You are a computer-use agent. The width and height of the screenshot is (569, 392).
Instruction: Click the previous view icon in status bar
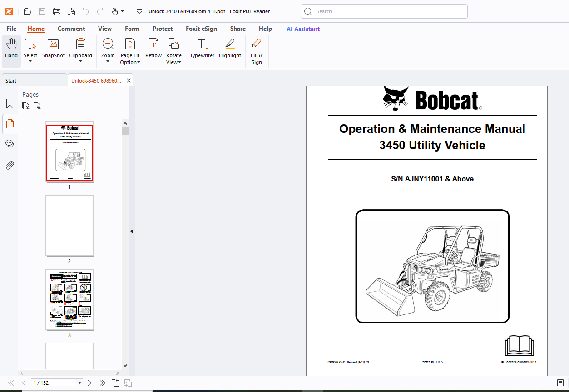(x=115, y=383)
